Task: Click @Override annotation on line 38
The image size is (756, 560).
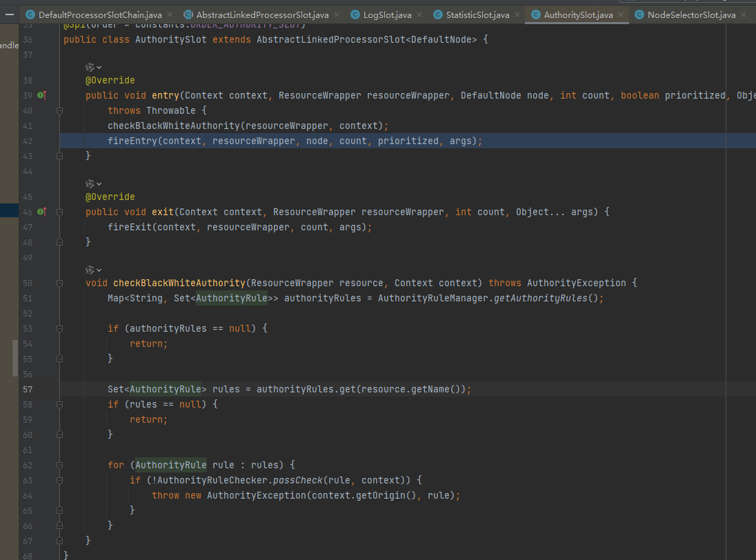Action: point(110,81)
